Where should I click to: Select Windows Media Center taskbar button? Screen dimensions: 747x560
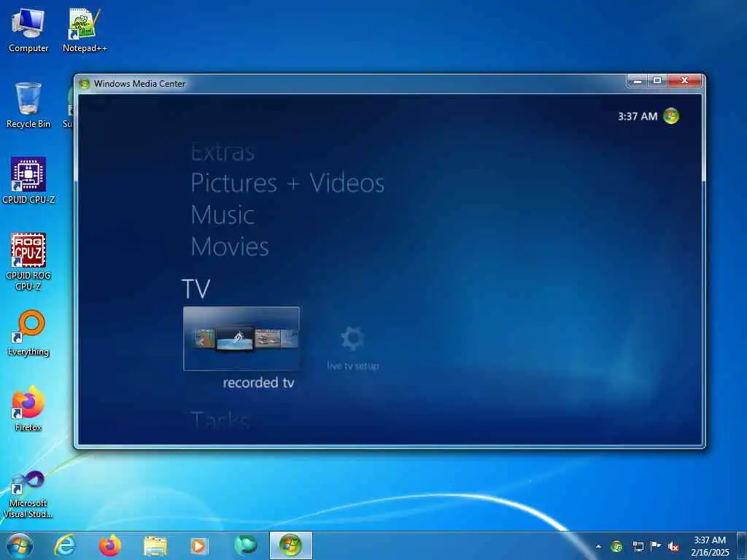tap(290, 545)
